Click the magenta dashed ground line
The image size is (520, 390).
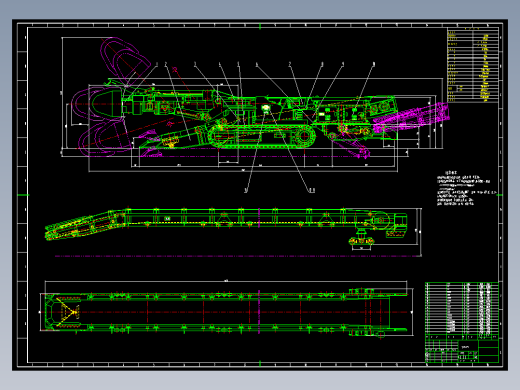(x=238, y=256)
